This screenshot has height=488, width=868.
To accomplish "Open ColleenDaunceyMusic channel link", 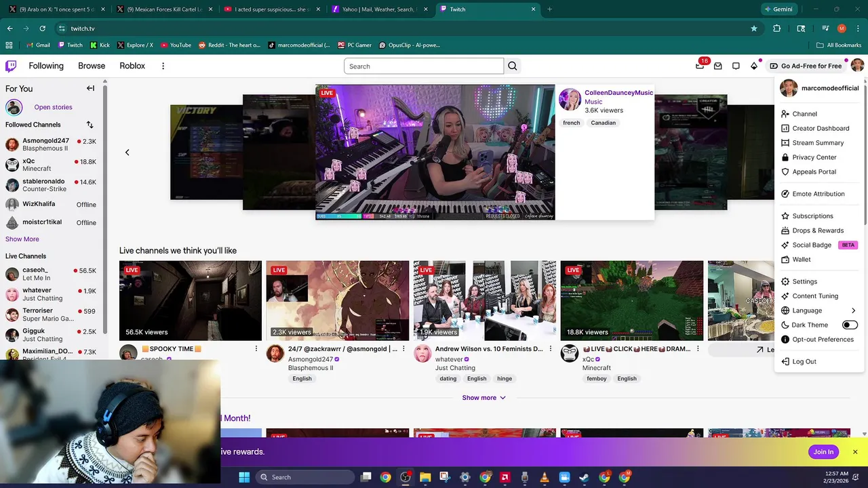I will pyautogui.click(x=619, y=93).
